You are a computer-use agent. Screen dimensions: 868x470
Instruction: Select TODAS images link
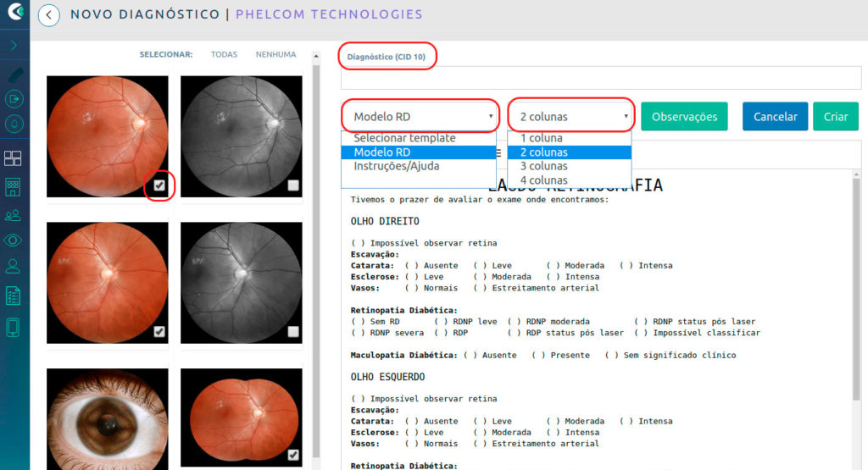[x=224, y=54]
